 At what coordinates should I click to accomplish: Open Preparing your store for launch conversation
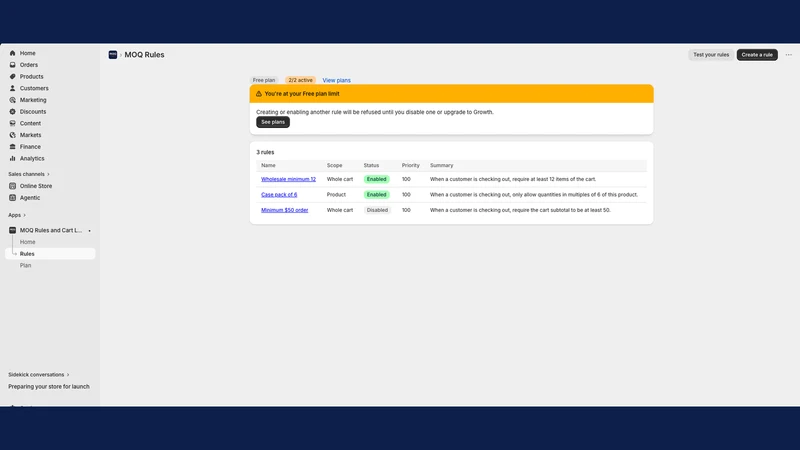(49, 387)
